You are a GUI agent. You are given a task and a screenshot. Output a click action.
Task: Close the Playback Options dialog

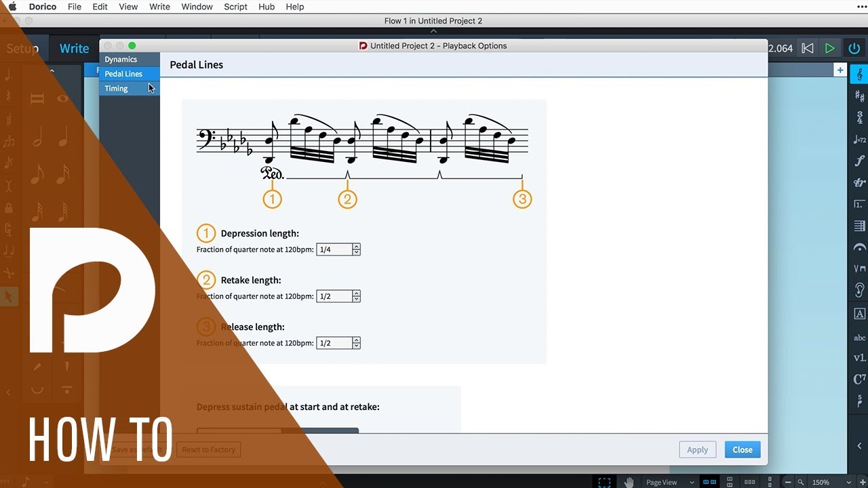click(x=743, y=449)
